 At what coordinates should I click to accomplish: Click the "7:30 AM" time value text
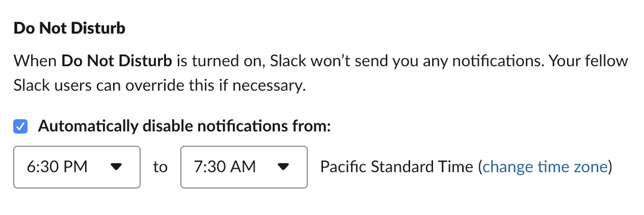(x=225, y=167)
